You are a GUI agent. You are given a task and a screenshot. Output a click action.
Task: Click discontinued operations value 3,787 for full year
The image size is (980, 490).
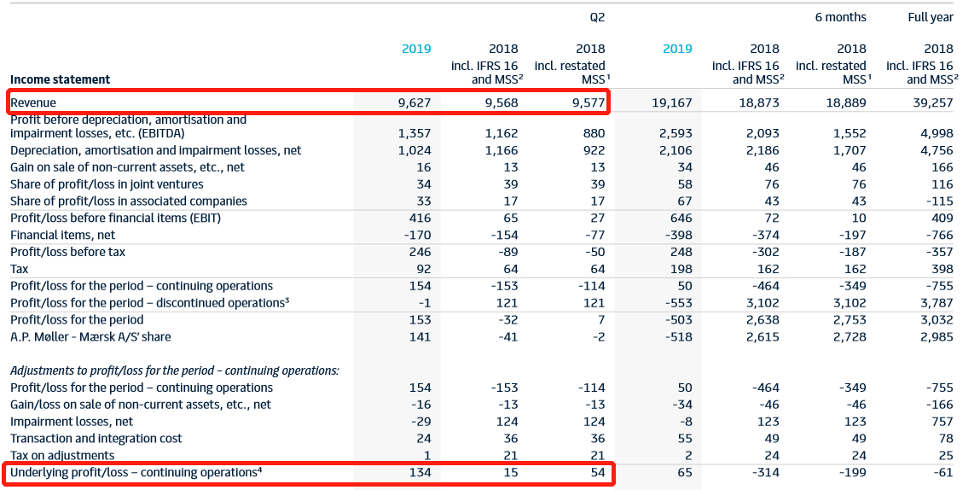point(937,303)
